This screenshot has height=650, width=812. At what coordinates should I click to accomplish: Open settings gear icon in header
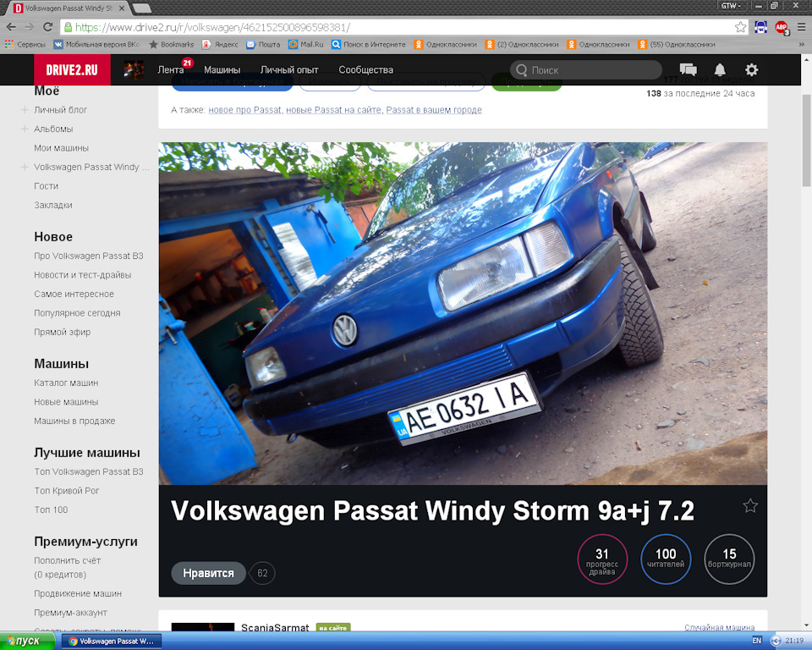[x=751, y=70]
